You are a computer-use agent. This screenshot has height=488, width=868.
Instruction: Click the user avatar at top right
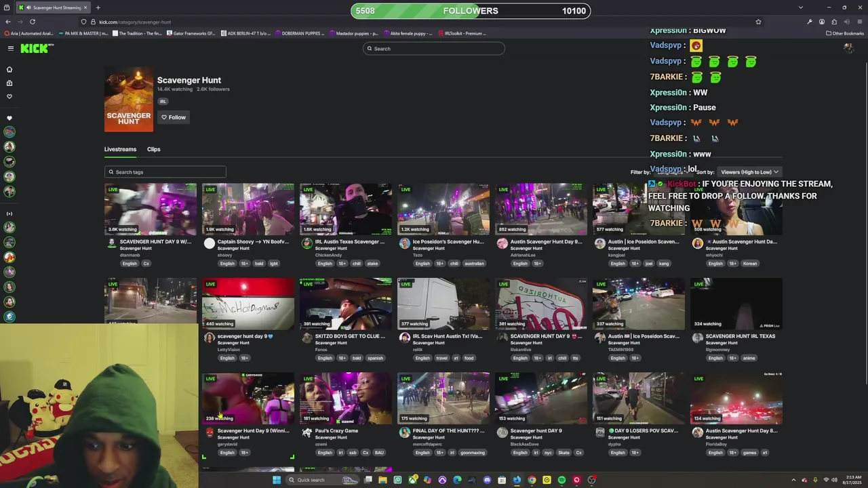[848, 48]
